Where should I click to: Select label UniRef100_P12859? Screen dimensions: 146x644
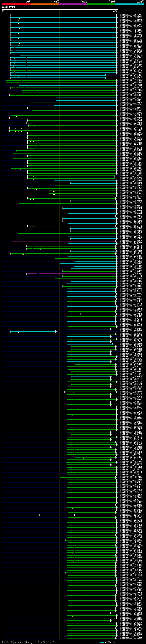[x=131, y=125]
